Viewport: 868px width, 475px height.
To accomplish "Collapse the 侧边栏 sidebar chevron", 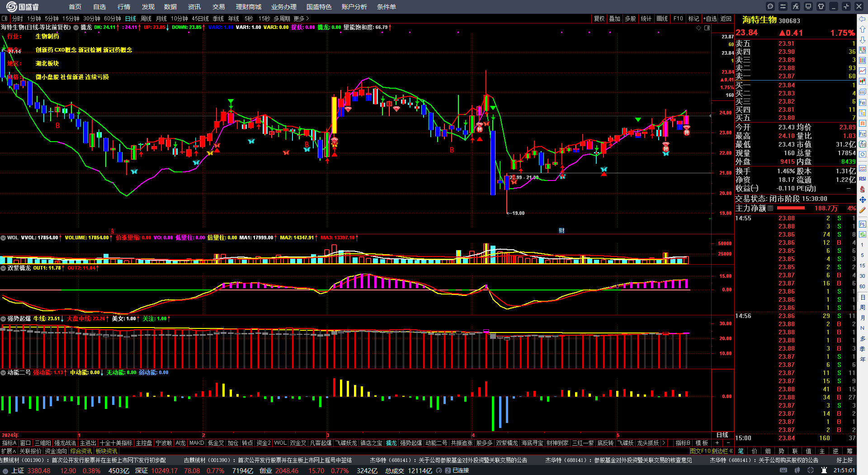I will coord(731,451).
